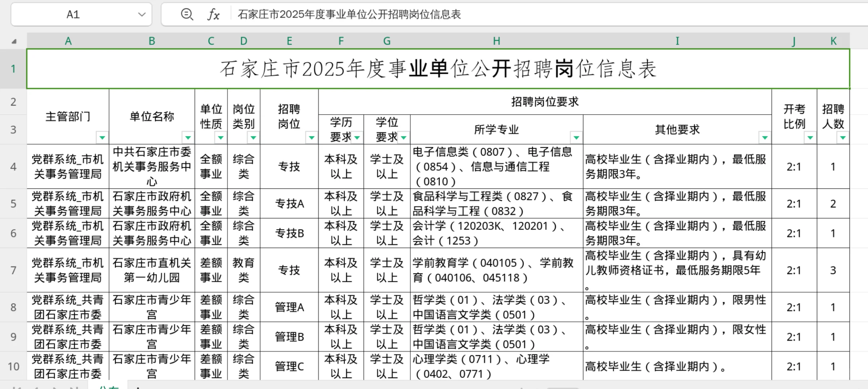
Task: Switch to the 分布 sheet tab
Action: (x=109, y=386)
